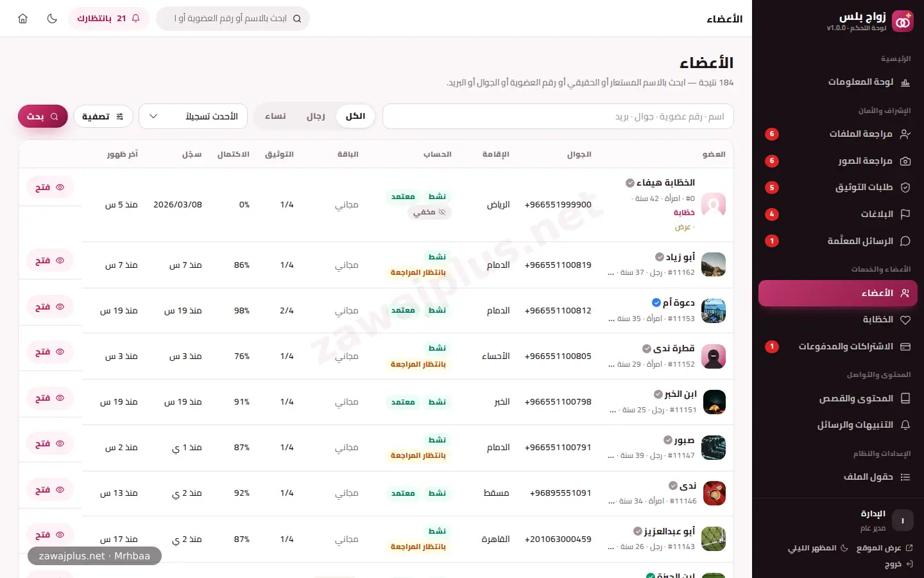Open الاشتراكات والمدفوعات in the sidebar
The width and height of the screenshot is (924, 578).
[x=838, y=346]
